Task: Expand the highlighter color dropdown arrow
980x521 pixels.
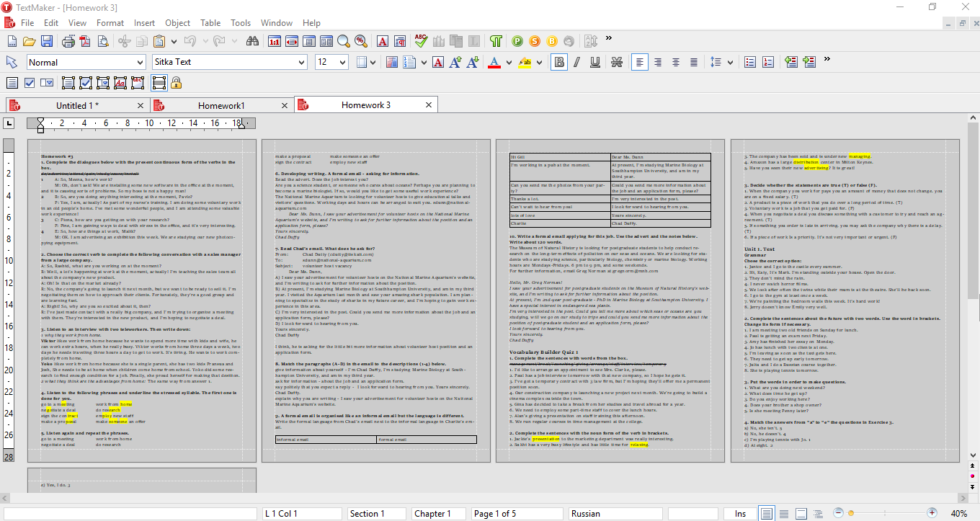Action: point(538,63)
